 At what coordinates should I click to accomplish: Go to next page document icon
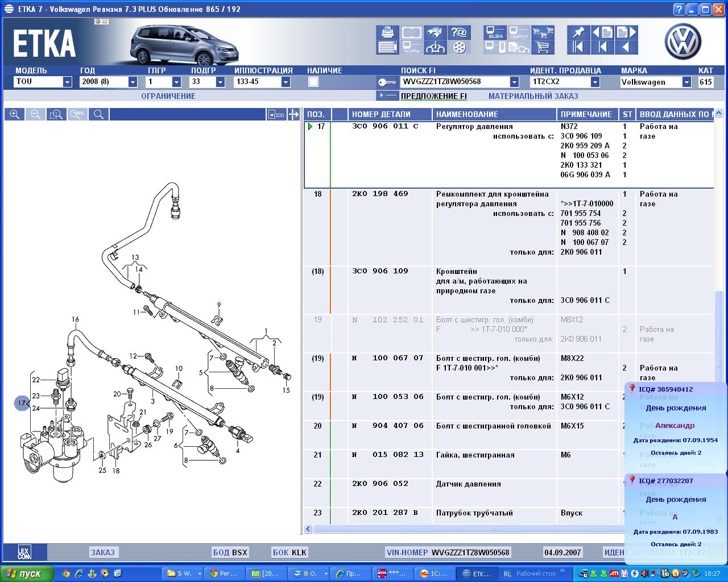coord(626,32)
